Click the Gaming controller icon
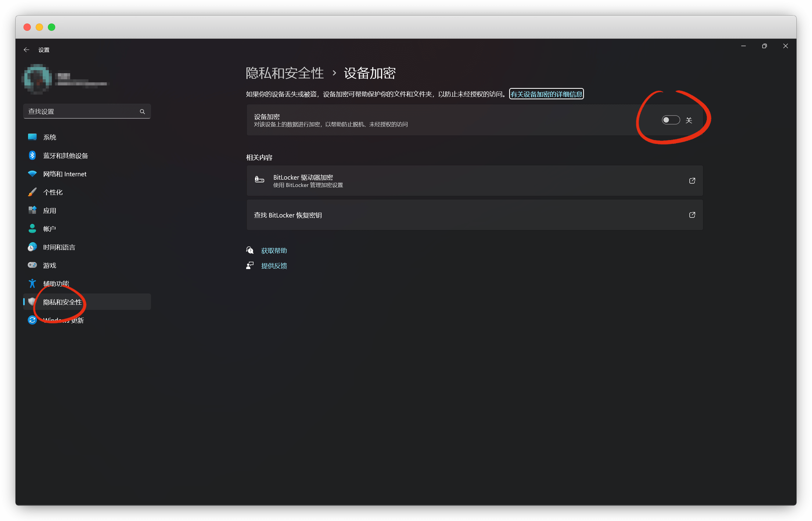Viewport: 812px width, 521px height. (32, 265)
